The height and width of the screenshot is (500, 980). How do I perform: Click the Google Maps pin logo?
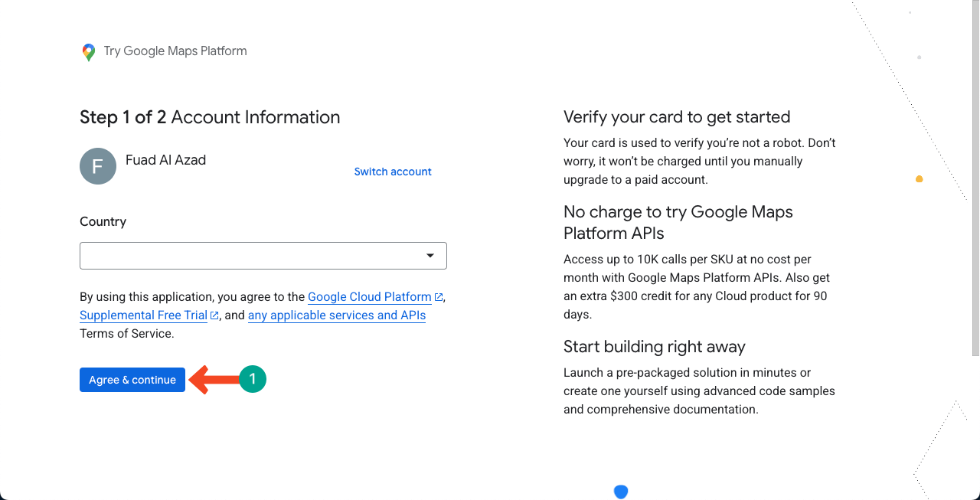pyautogui.click(x=89, y=52)
